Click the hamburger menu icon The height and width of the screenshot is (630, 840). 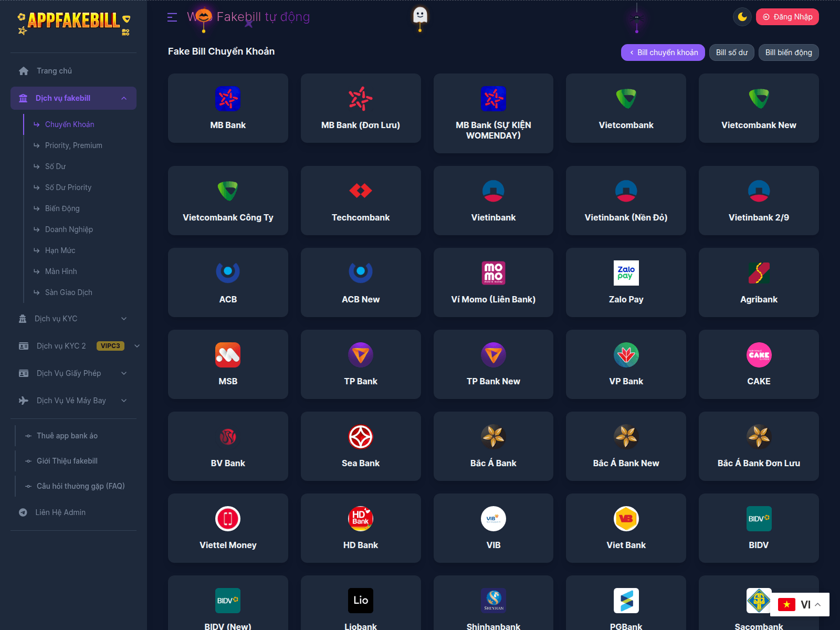(172, 17)
